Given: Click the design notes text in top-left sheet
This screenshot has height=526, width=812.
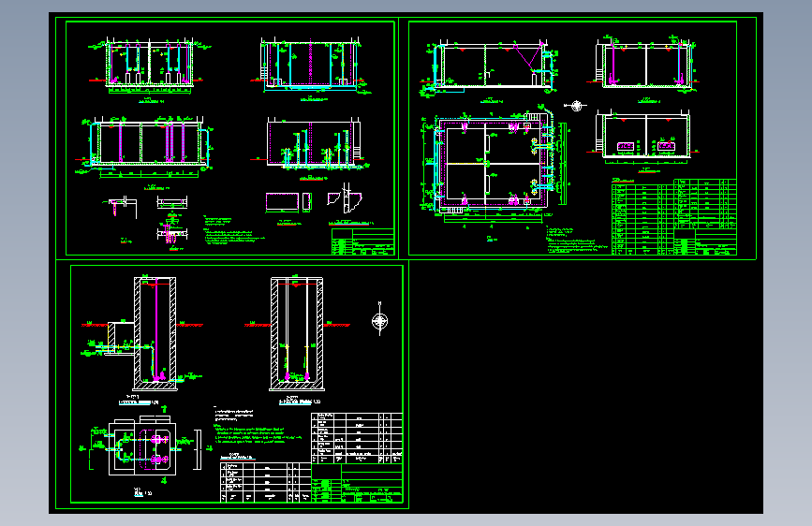Looking at the screenshot, I should coord(233,230).
